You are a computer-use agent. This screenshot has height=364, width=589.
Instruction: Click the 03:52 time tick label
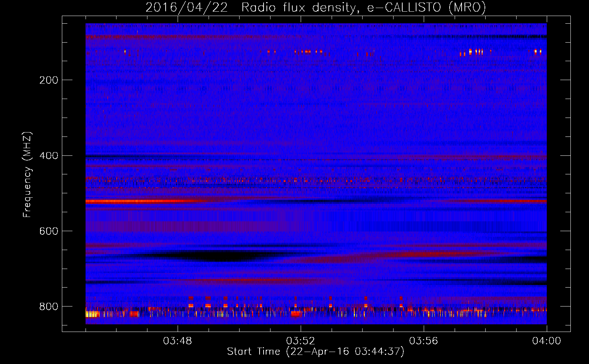pyautogui.click(x=301, y=341)
